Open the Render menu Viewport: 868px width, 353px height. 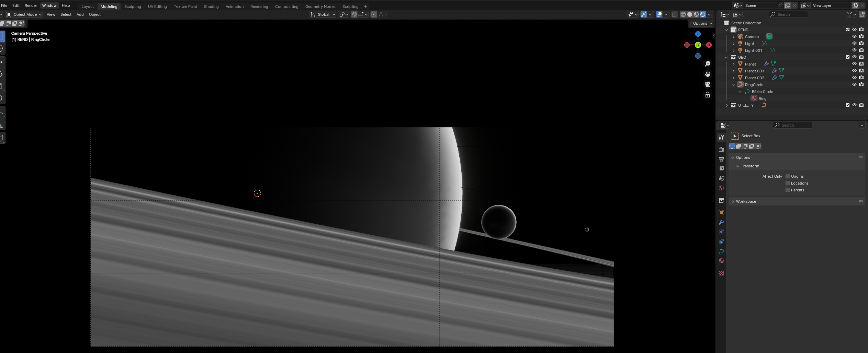click(x=31, y=5)
